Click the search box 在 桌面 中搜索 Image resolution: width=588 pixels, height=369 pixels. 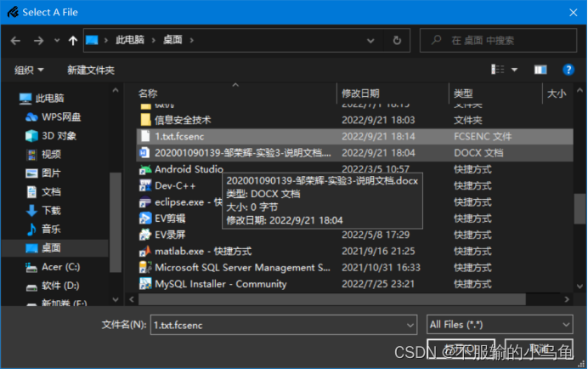coord(498,40)
